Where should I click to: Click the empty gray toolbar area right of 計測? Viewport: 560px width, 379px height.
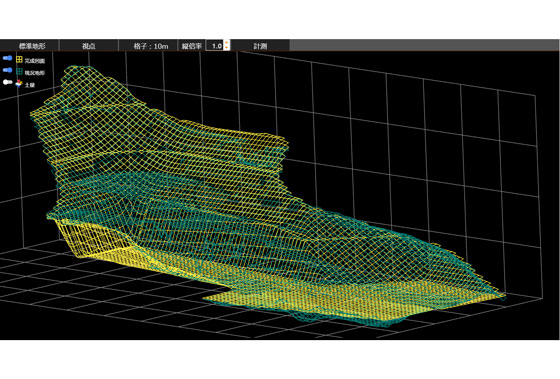point(423,45)
